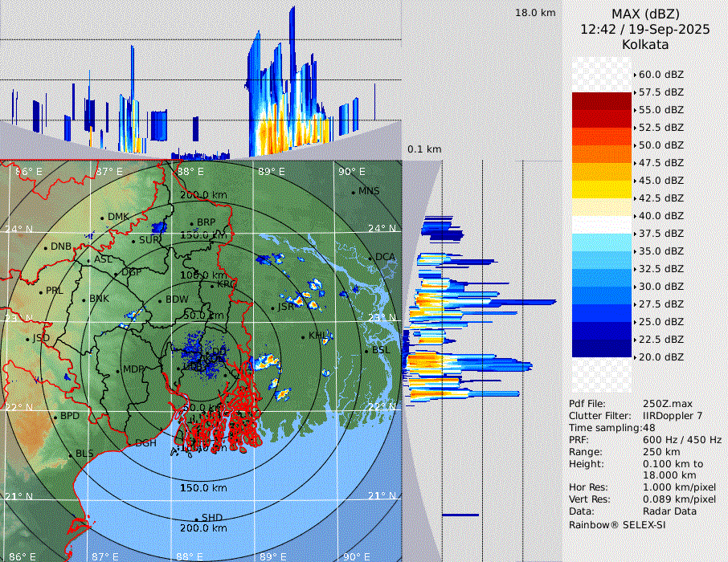Select the BDW station dot

[160, 300]
